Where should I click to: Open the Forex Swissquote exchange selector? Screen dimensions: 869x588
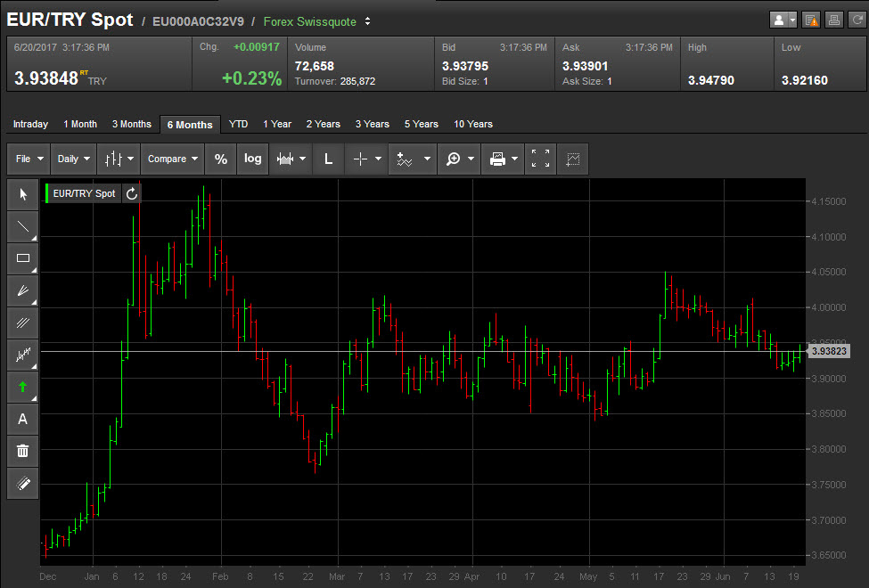(x=317, y=20)
